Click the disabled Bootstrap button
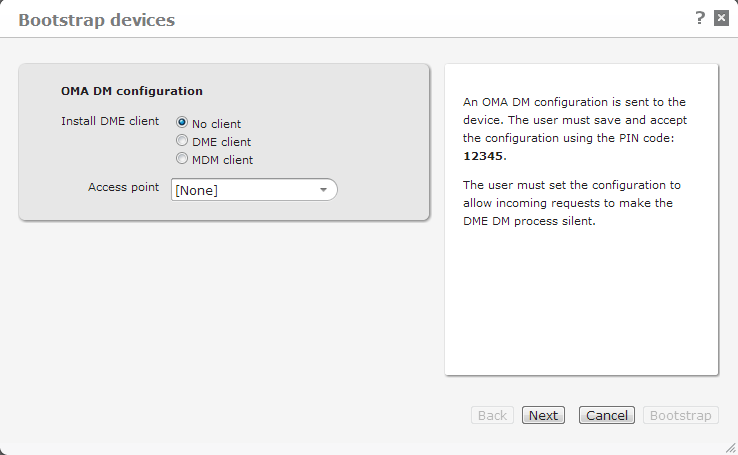Viewport: 738px width, 455px height. [680, 415]
